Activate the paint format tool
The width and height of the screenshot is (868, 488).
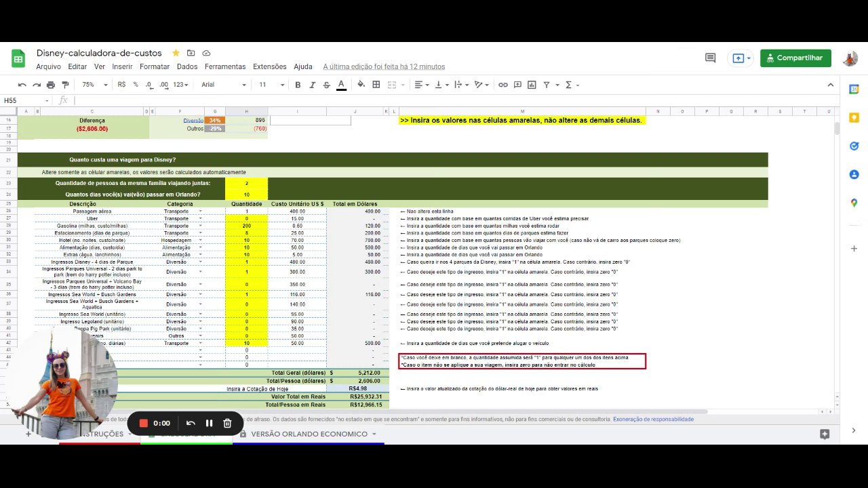point(65,85)
